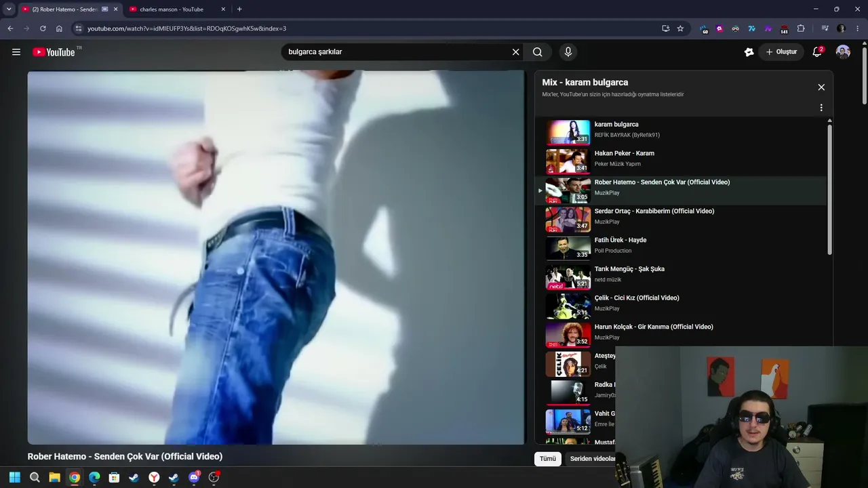Expand the tab search dropdown

9,9
